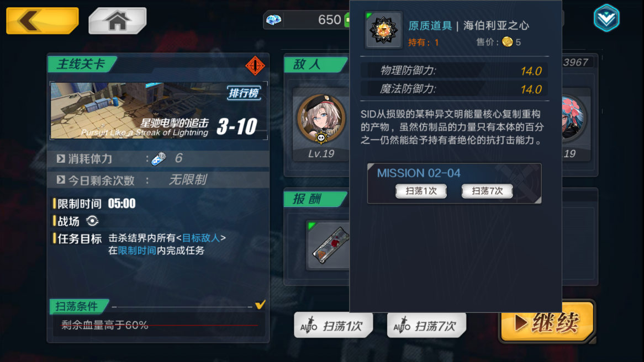Click the reward item in 报酬 panel
The height and width of the screenshot is (362, 644).
coord(329,246)
